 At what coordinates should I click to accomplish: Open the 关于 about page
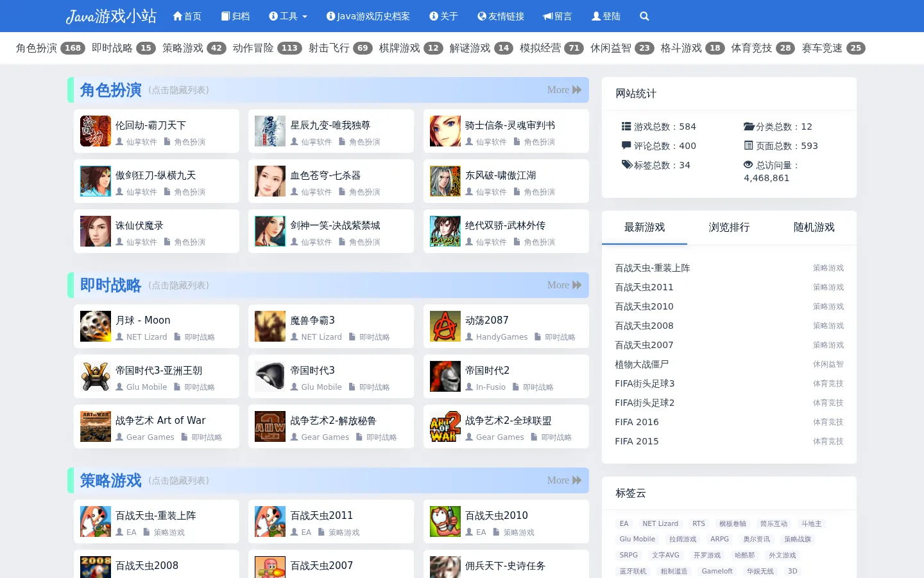pyautogui.click(x=444, y=16)
